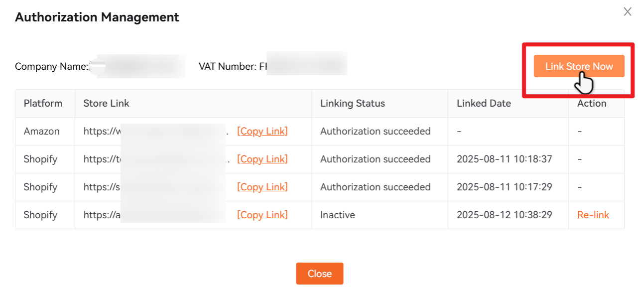
Task: Copy link for the second Shopify store
Action: 262,187
